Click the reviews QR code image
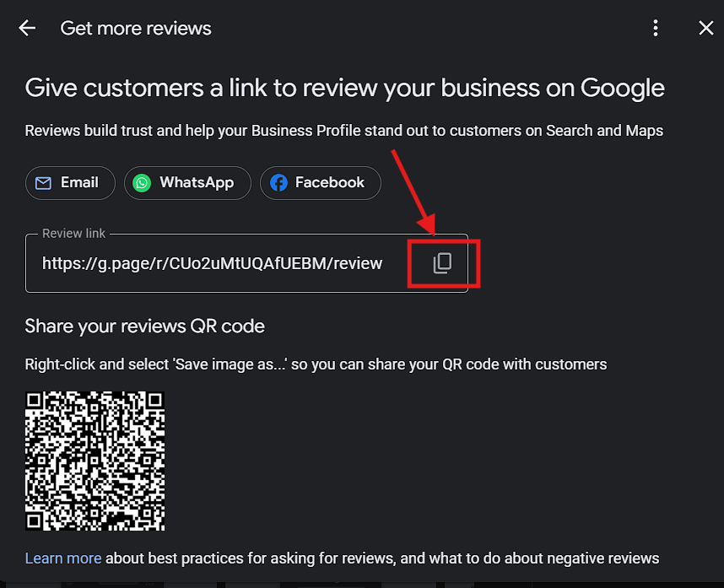Viewport: 724px width, 588px height. pos(95,461)
